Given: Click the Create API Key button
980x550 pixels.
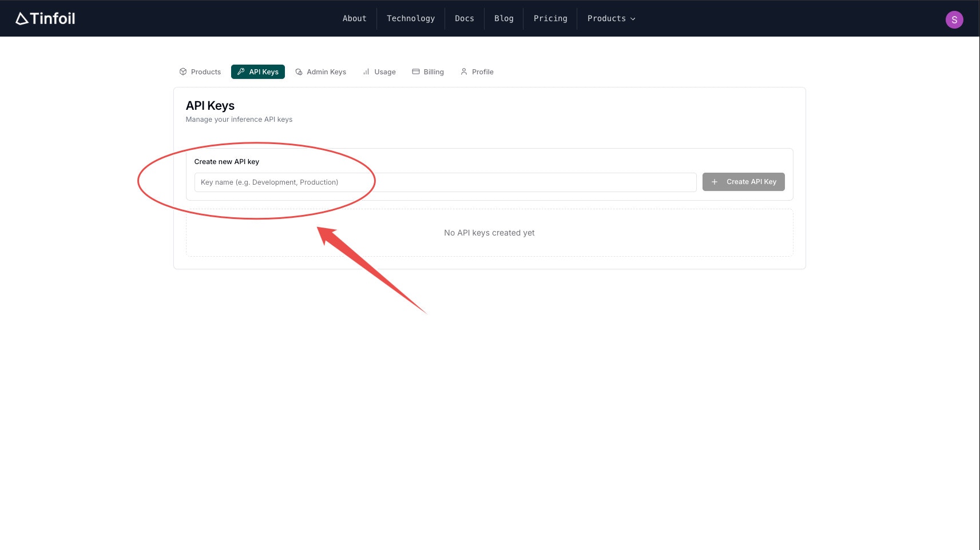Looking at the screenshot, I should tap(743, 182).
